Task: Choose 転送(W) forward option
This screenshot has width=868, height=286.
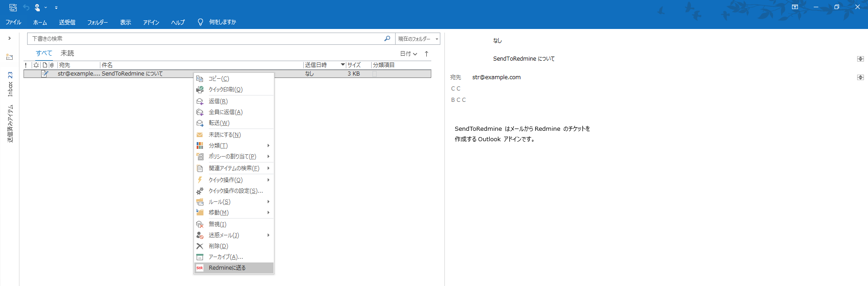Action: tap(234, 123)
